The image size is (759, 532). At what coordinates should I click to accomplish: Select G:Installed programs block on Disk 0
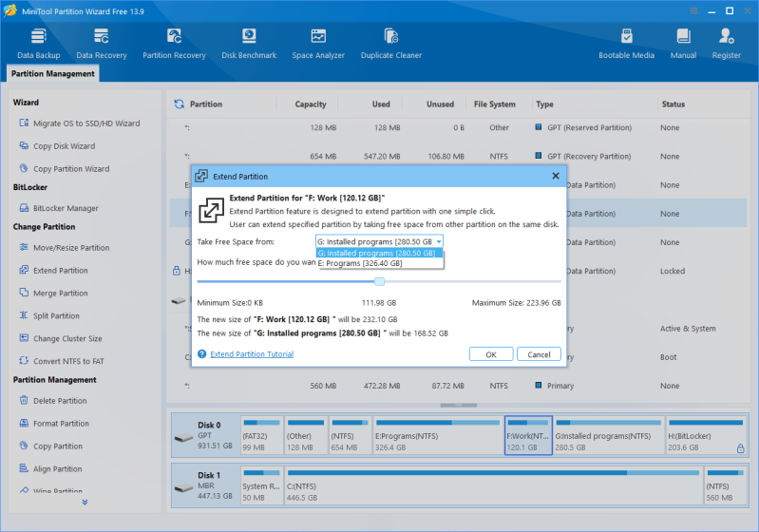tap(609, 435)
